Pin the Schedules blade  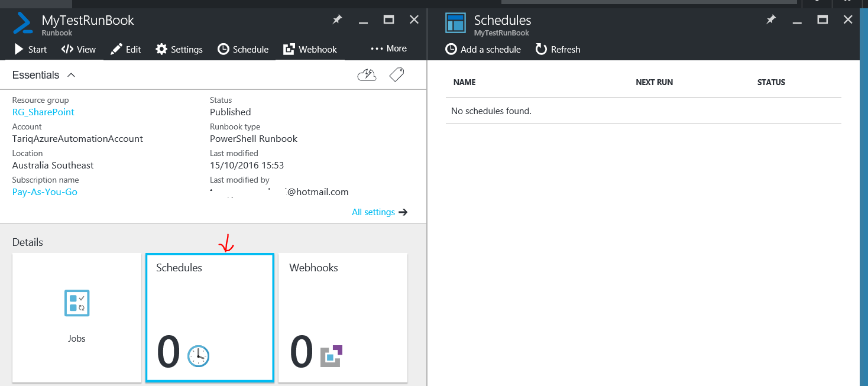click(770, 20)
